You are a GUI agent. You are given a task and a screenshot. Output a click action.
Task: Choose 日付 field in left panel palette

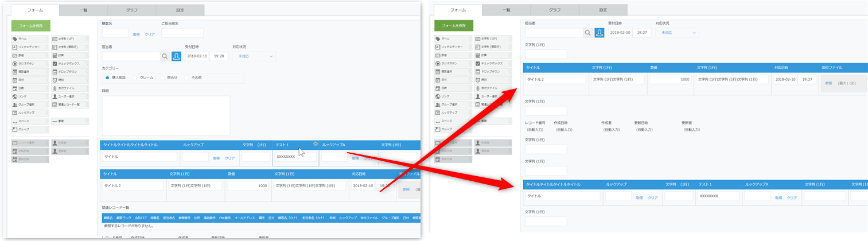click(30, 80)
